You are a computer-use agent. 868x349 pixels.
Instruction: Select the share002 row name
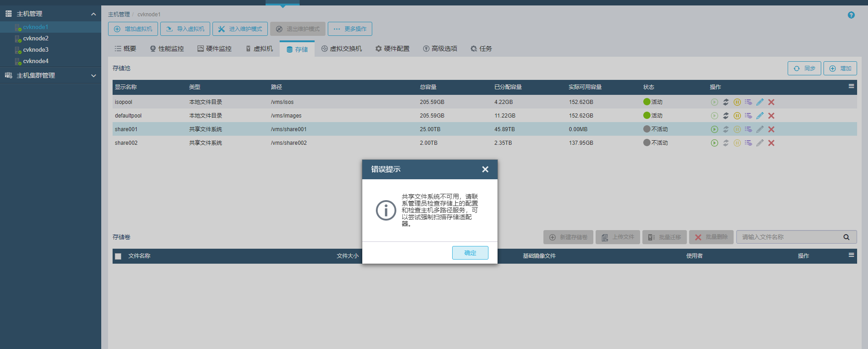[126, 143]
